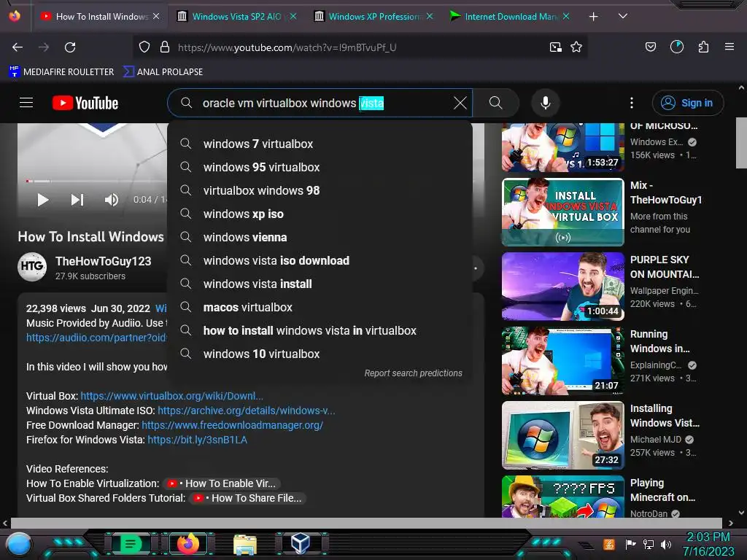This screenshot has height=560, width=747.
Task: Clear the YouTube search query with X
Action: (460, 103)
